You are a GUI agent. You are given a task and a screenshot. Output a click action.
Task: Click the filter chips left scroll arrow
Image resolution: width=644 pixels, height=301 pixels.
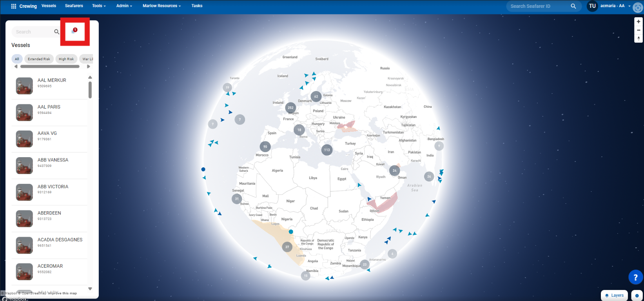[x=16, y=67]
